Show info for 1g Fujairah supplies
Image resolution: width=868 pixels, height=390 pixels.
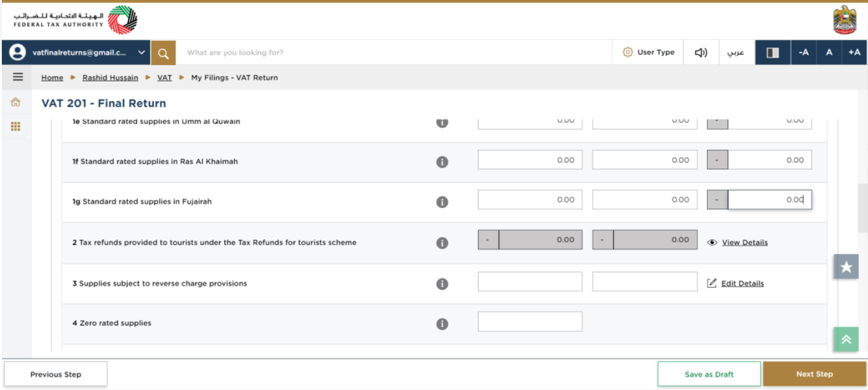(442, 202)
